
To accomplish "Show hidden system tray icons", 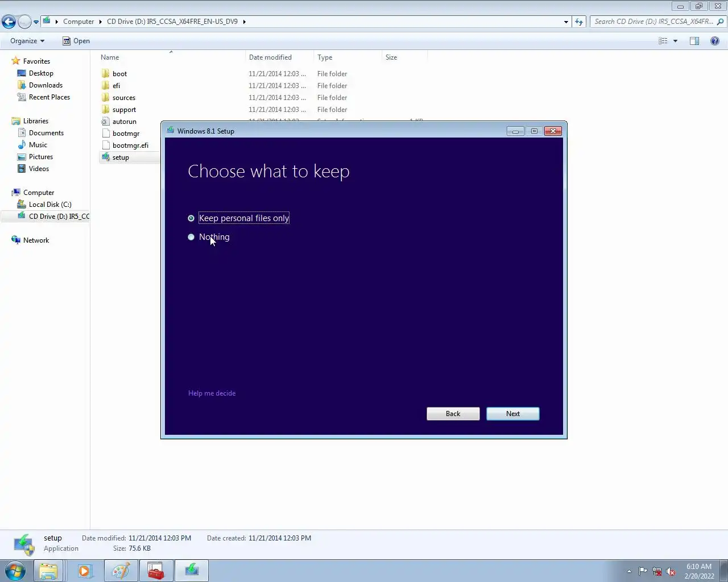I will (x=629, y=571).
